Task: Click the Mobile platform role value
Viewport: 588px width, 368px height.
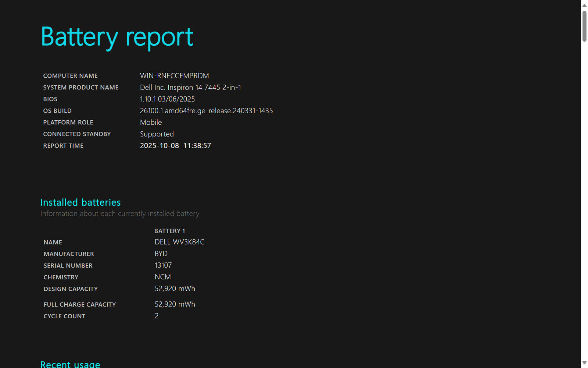Action: click(x=151, y=123)
